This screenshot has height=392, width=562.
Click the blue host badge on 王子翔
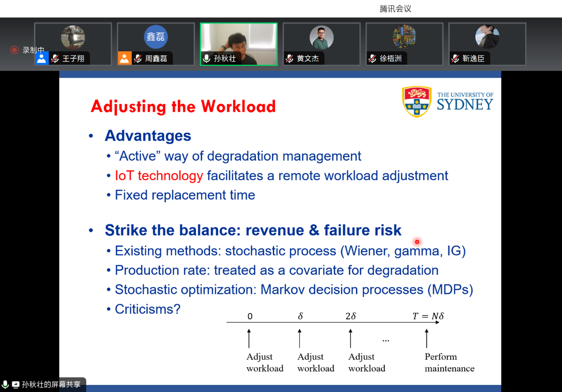tap(41, 58)
